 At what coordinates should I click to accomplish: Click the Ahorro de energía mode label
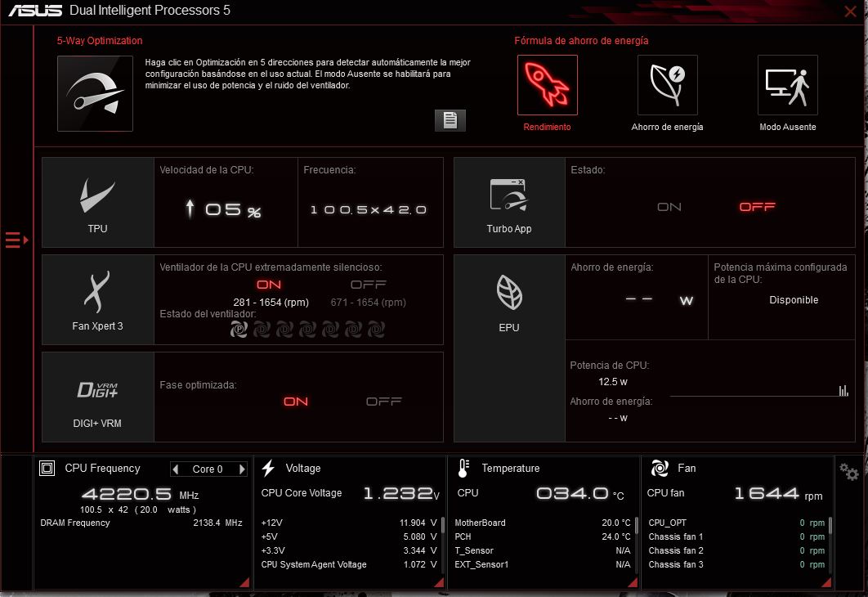pyautogui.click(x=667, y=127)
